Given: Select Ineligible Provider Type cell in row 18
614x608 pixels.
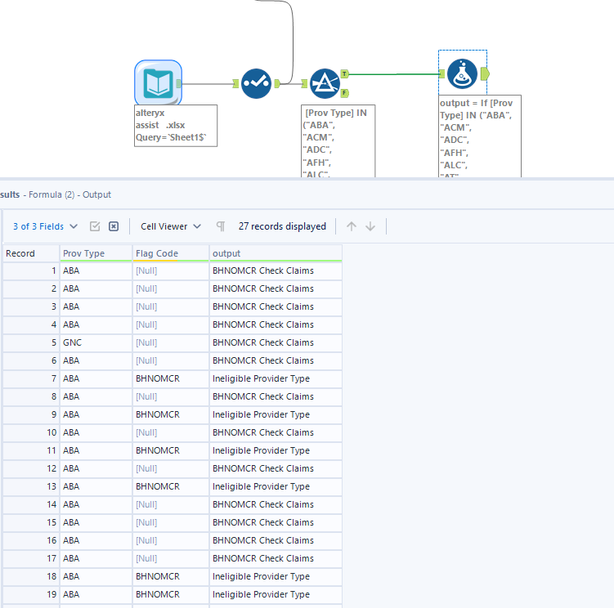Looking at the screenshot, I should pos(276,576).
